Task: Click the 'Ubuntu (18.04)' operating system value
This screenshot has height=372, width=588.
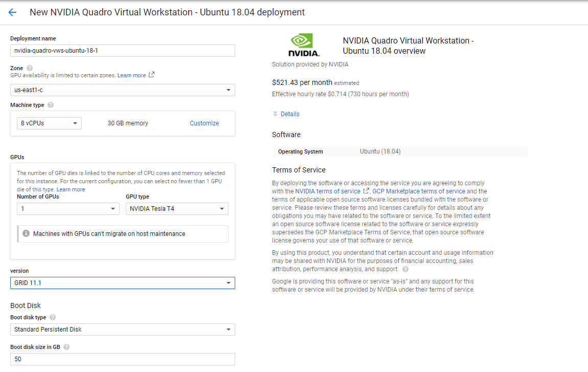Action: [x=380, y=151]
